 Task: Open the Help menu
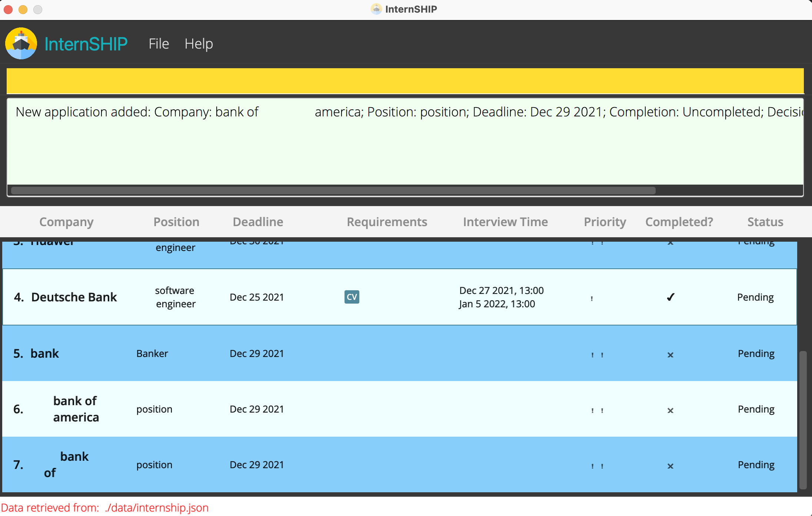point(199,44)
